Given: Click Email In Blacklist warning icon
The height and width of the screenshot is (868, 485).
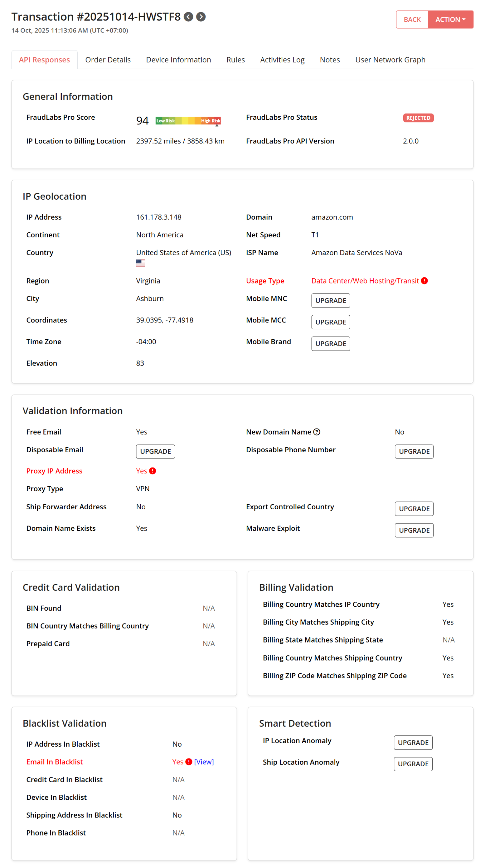Looking at the screenshot, I should (x=189, y=762).
